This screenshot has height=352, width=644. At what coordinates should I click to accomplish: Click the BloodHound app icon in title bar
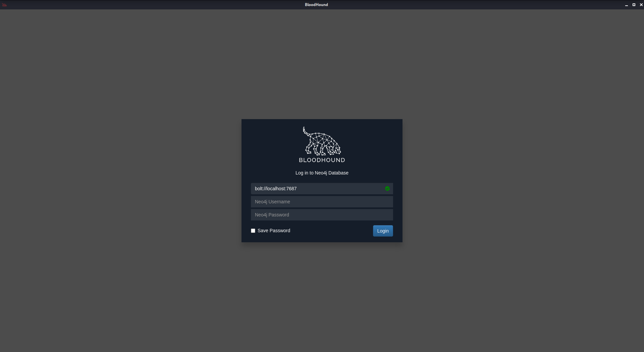point(4,5)
